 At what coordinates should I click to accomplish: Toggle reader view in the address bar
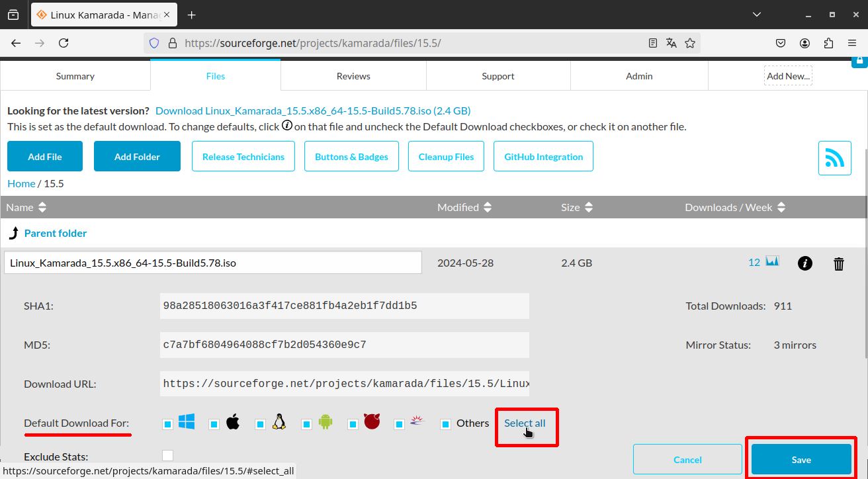click(x=653, y=43)
